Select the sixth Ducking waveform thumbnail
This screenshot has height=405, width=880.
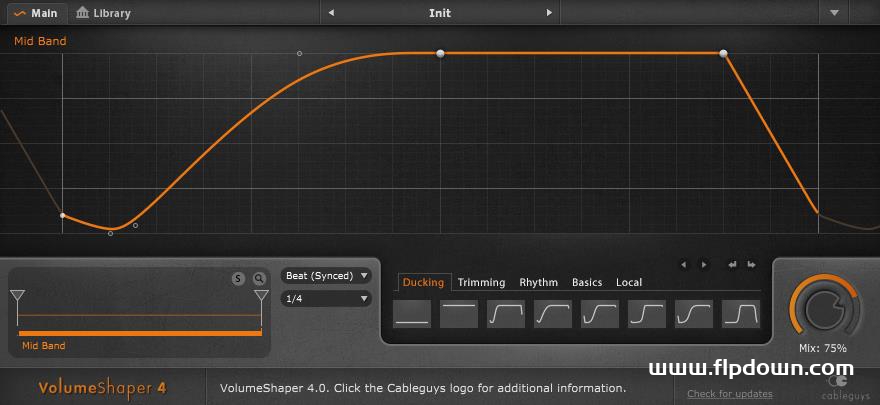pyautogui.click(x=647, y=314)
